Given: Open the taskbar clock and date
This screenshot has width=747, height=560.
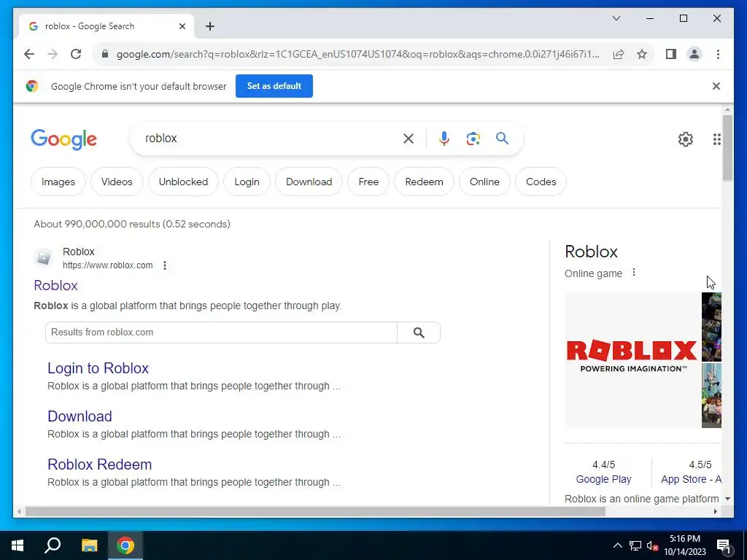Looking at the screenshot, I should [684, 545].
